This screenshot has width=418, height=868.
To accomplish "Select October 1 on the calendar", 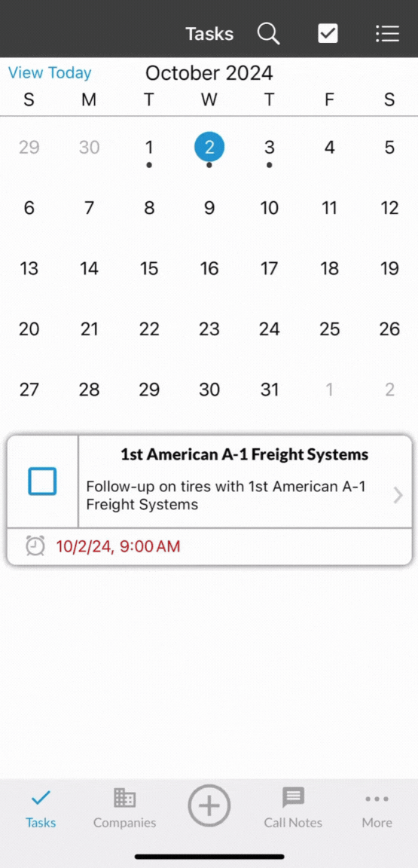I will pyautogui.click(x=149, y=147).
